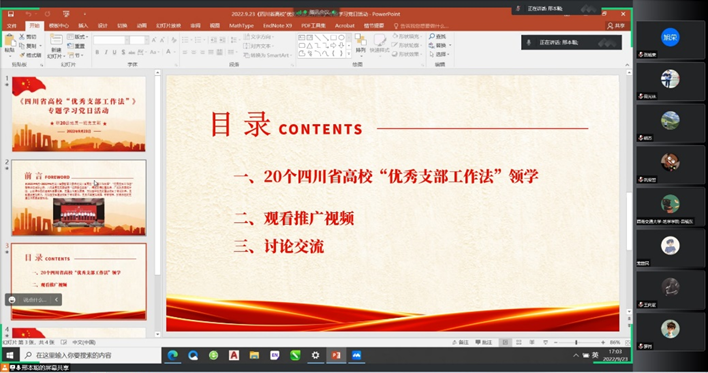
Task: Toggle Underline text formatting
Action: tap(114, 52)
